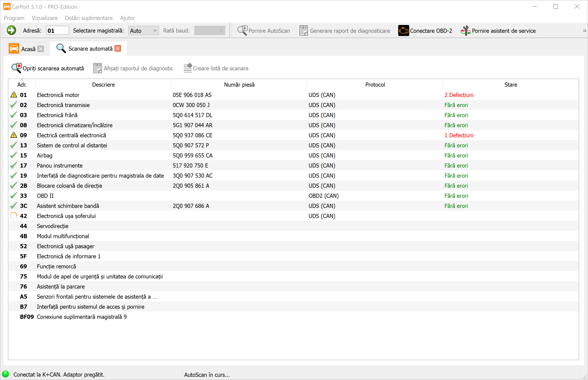Screen dimensions: 588x380
Task: Click Creare listă de scanare icon
Action: pos(188,68)
